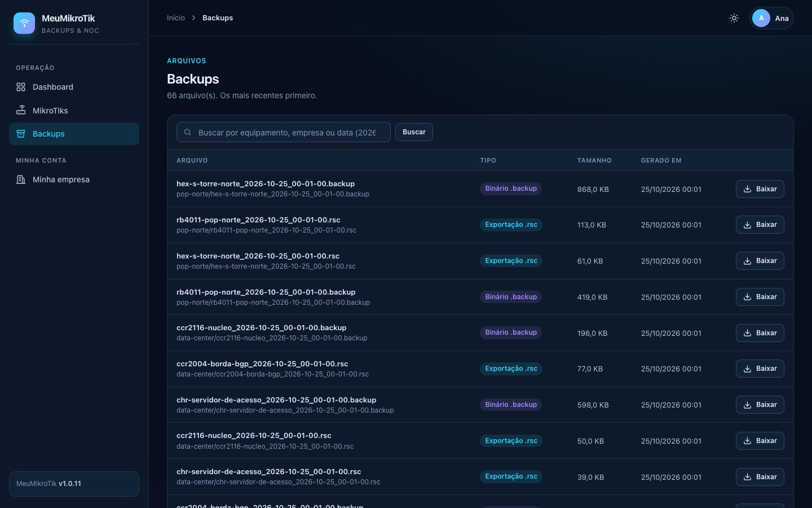Click file name ccr2004-borda-bgp_2026-10-25_00-01-00.rsc
This screenshot has height=508, width=812.
tap(262, 364)
